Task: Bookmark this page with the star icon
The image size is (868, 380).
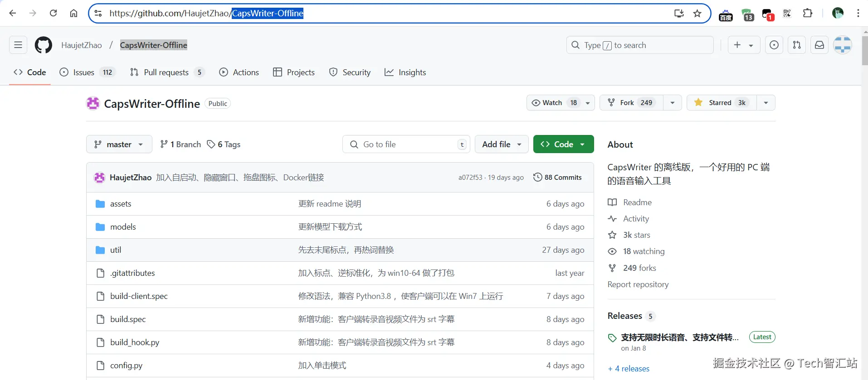Action: [x=697, y=13]
